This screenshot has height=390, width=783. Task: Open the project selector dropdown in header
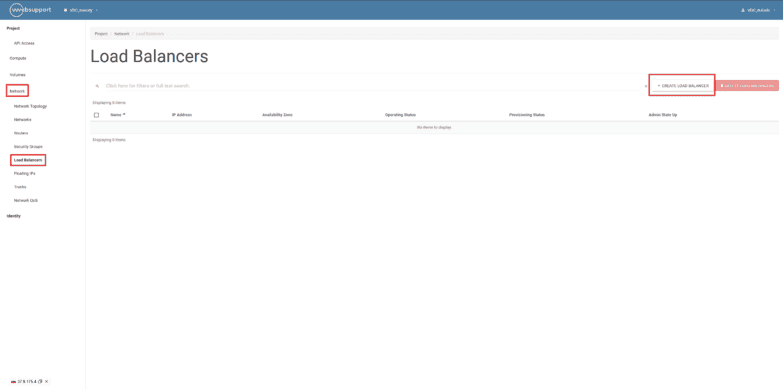tap(80, 10)
